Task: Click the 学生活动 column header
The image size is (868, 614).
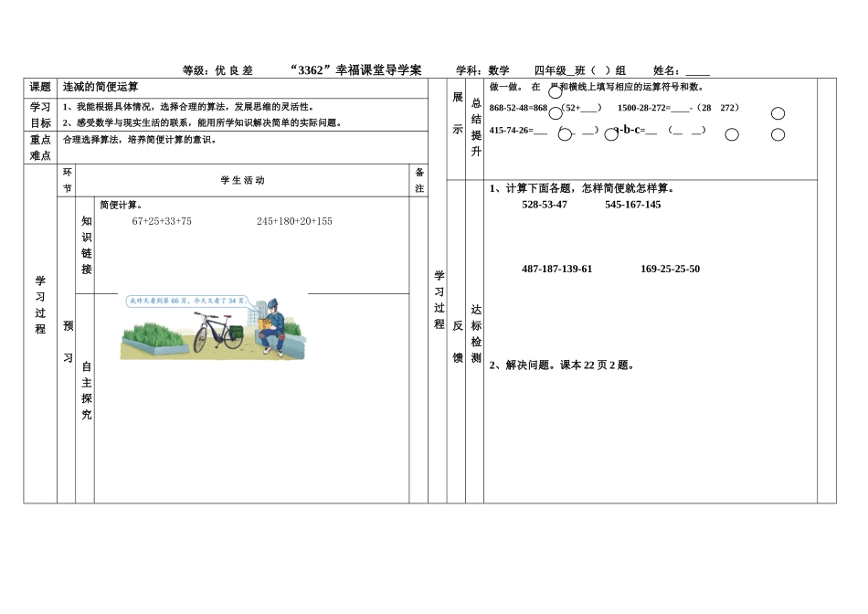Action: pos(242,181)
